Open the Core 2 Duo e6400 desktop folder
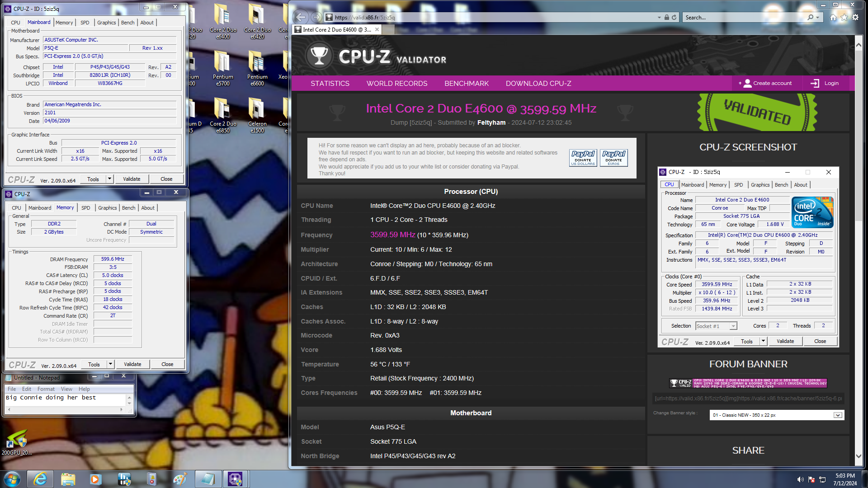Screen dimensions: 868x488 (x=223, y=21)
